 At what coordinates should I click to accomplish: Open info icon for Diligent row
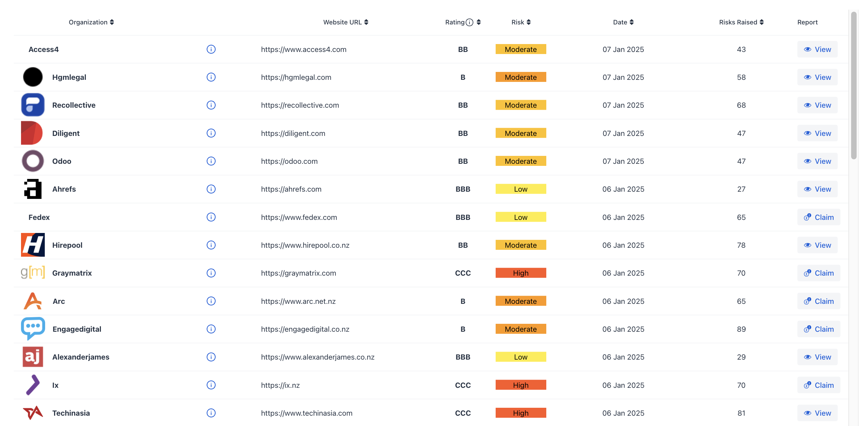211,133
